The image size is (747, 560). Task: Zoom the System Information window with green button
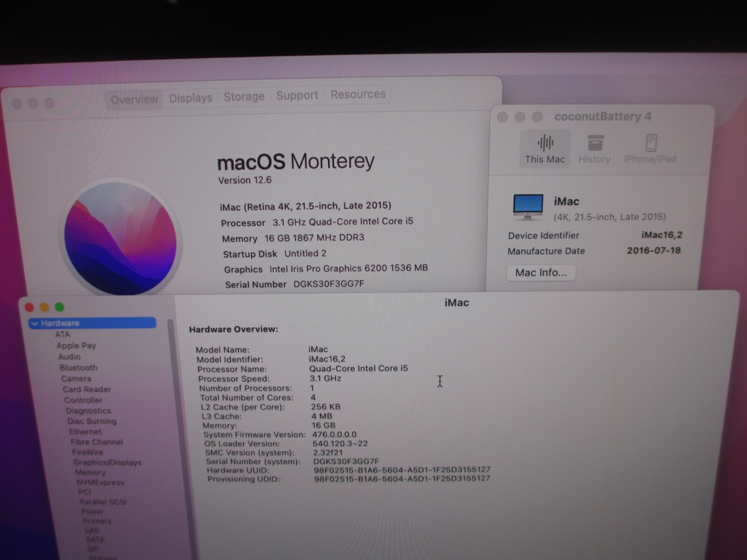(x=59, y=307)
